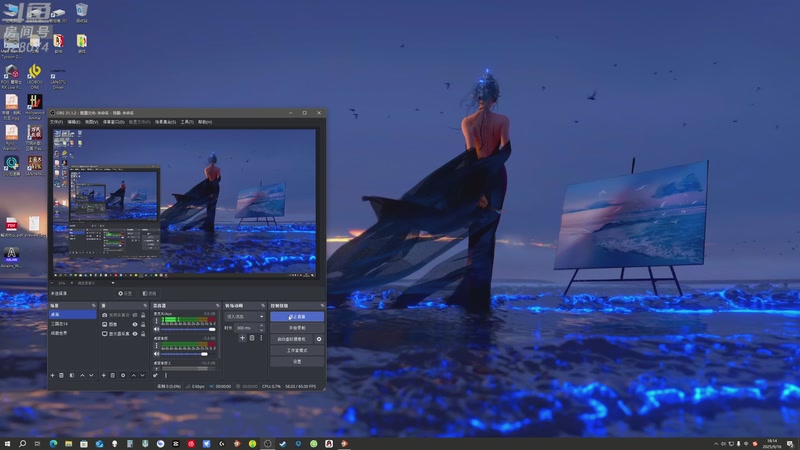Move scene up with Scenes panel arrow

point(82,376)
